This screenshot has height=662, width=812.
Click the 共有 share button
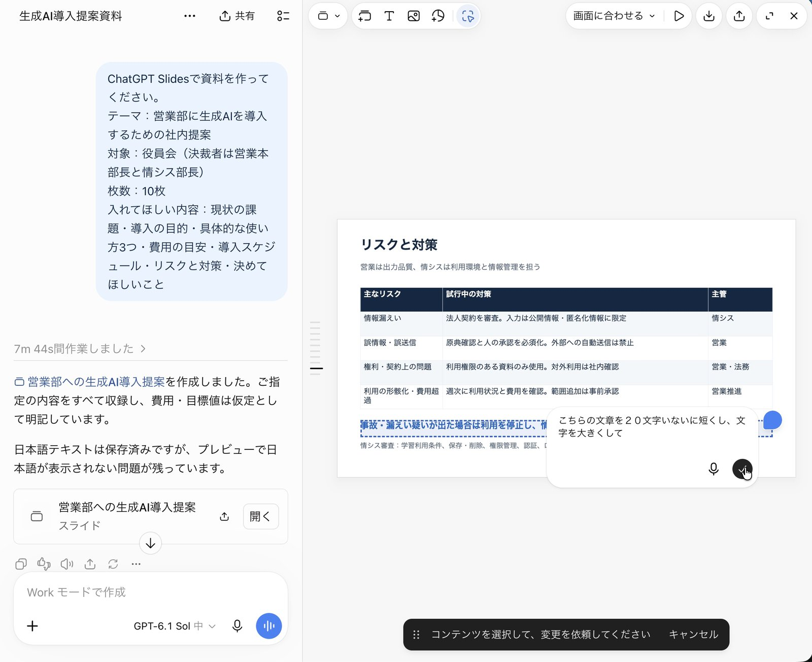coord(237,16)
